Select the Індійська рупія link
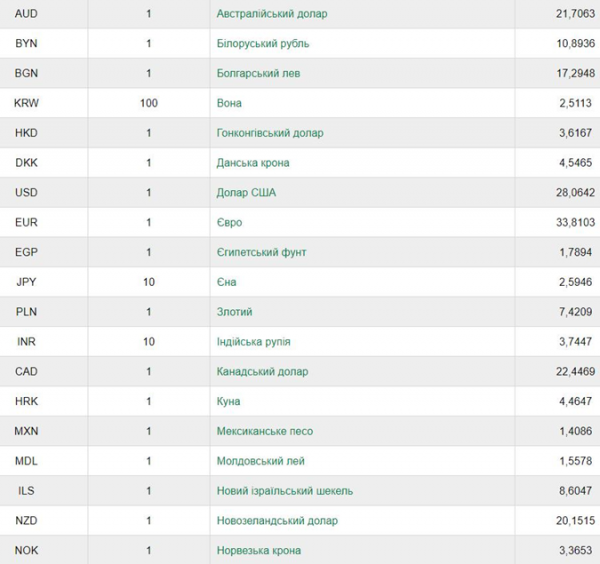Viewport: 600px width, 564px height. (253, 342)
